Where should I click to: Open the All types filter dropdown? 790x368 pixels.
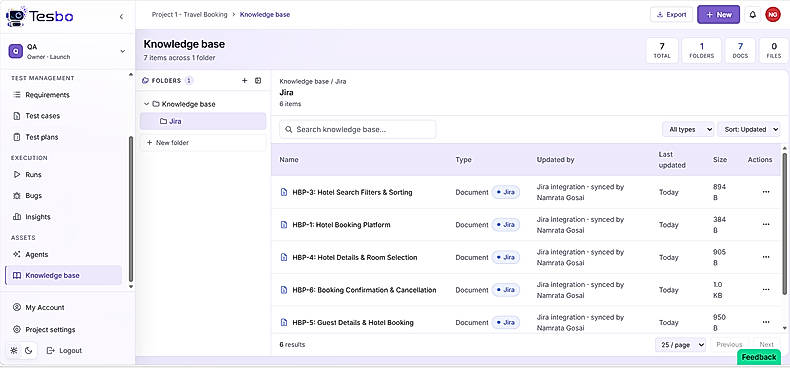(x=688, y=130)
